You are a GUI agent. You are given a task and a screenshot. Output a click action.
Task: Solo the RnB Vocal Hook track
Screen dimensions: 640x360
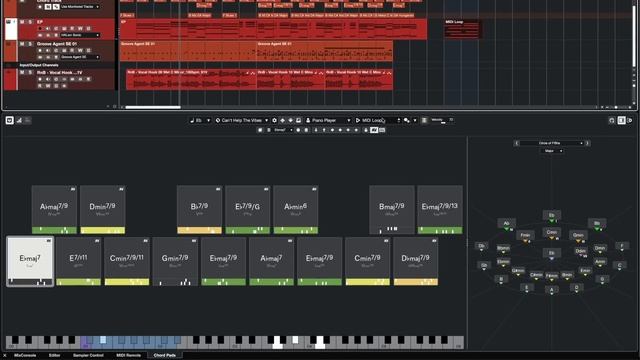click(x=30, y=73)
